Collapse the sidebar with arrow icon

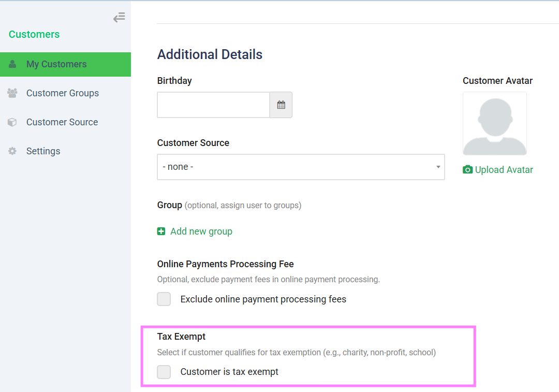point(119,18)
